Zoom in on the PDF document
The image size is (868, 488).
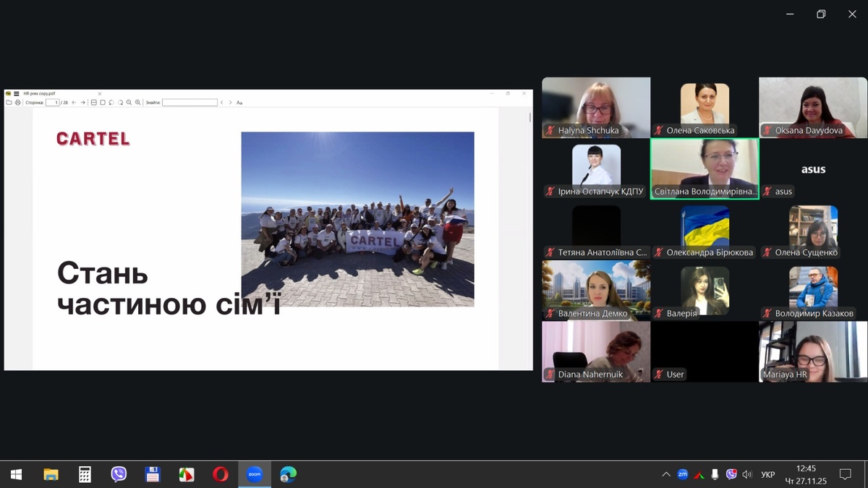pos(137,103)
